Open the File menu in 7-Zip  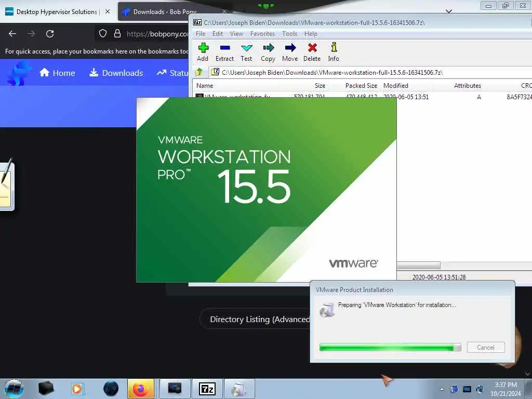pyautogui.click(x=201, y=34)
